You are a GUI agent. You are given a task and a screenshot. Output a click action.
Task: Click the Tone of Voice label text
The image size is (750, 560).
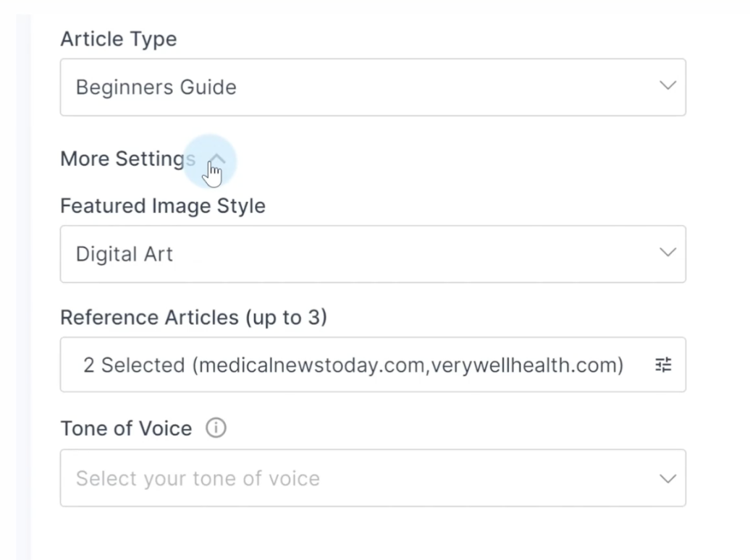click(126, 428)
